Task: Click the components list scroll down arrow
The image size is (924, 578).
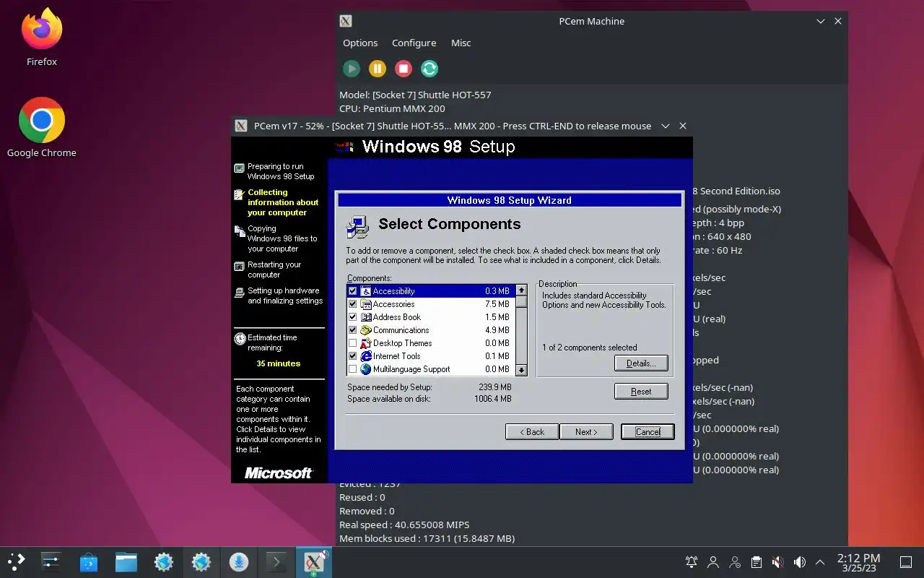Action: (521, 370)
